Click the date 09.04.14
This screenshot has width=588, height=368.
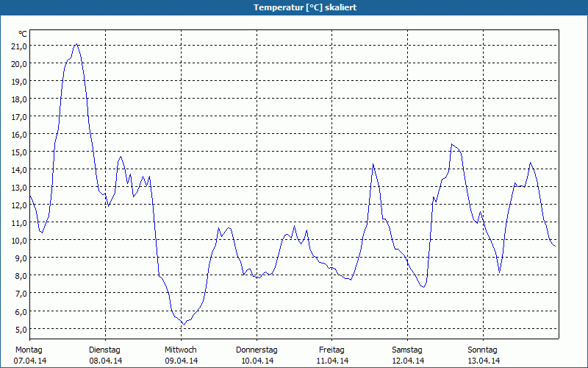point(181,361)
